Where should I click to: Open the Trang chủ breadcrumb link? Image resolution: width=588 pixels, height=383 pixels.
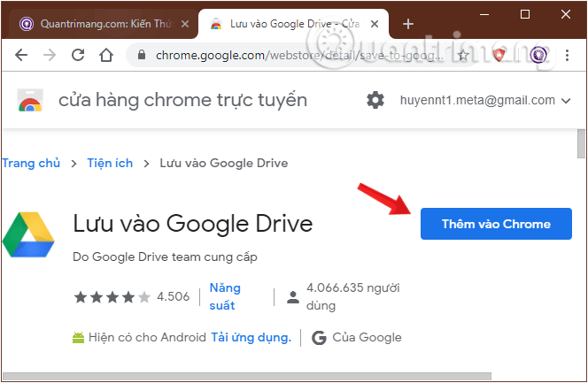coord(31,164)
